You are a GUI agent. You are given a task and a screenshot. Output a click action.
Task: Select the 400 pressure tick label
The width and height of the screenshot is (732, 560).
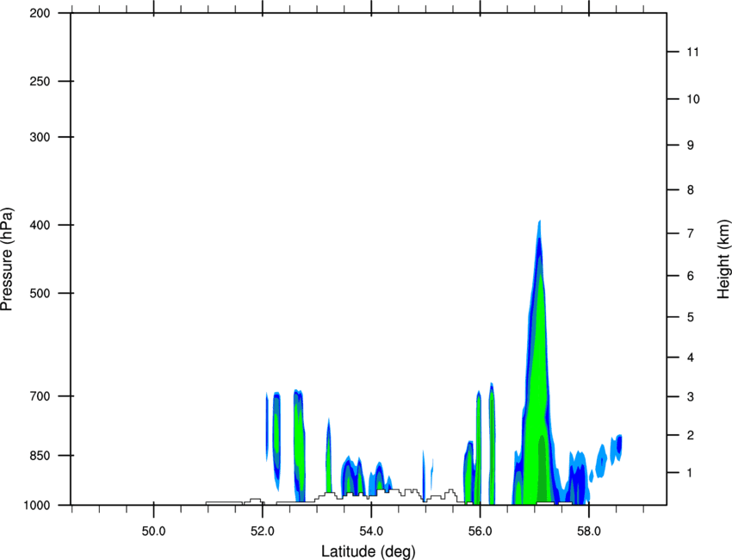[40, 225]
